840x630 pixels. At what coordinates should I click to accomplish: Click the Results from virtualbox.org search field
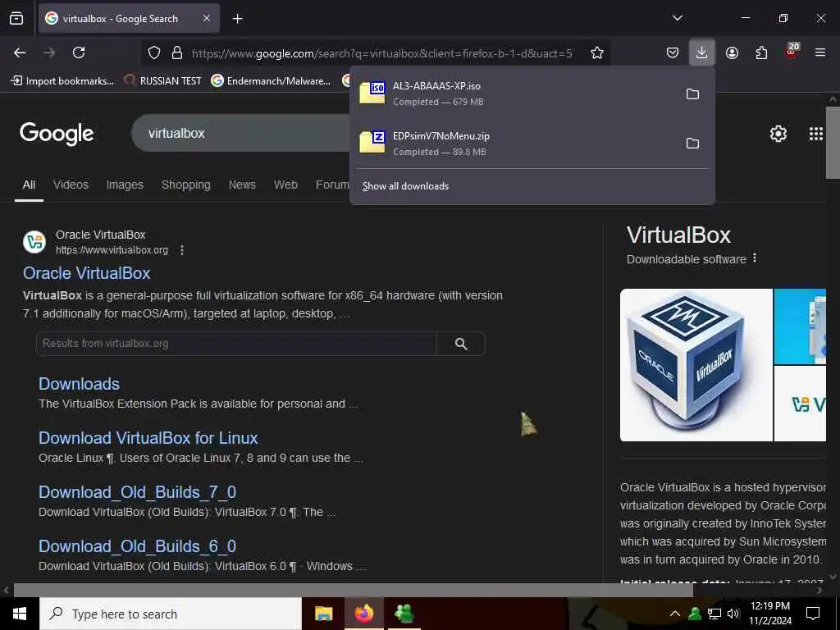pos(236,344)
